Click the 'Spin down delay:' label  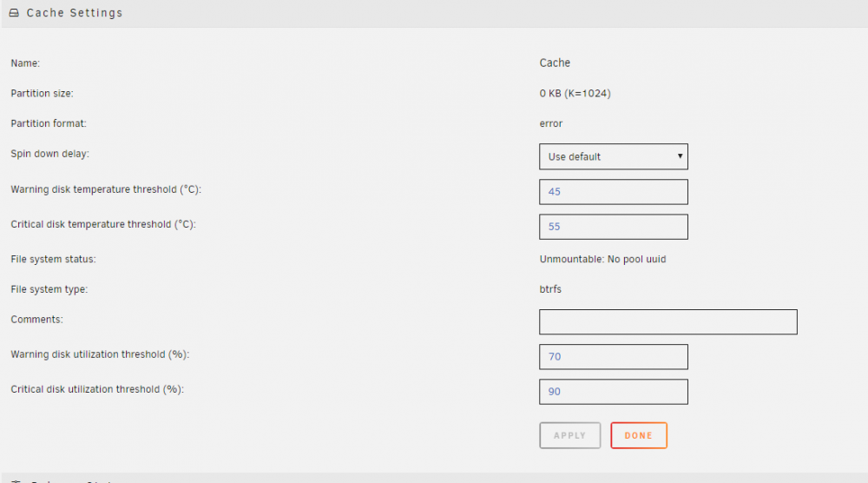[x=49, y=154]
